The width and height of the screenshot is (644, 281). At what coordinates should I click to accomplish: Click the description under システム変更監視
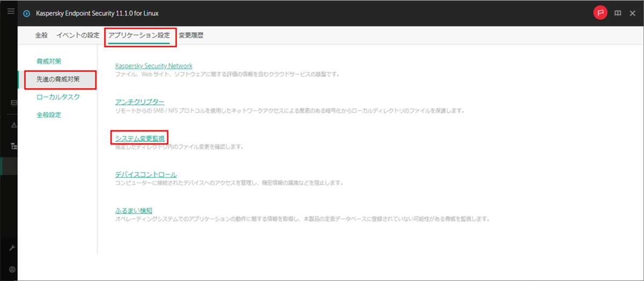179,147
